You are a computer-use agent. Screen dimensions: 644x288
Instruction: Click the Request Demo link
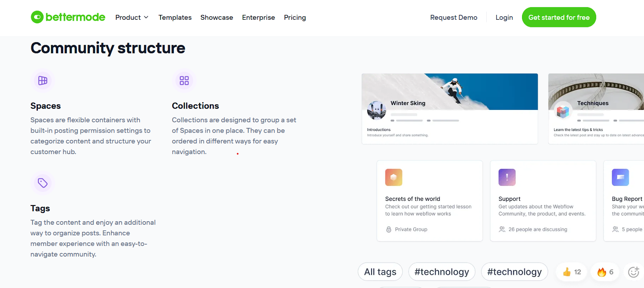[x=454, y=17]
